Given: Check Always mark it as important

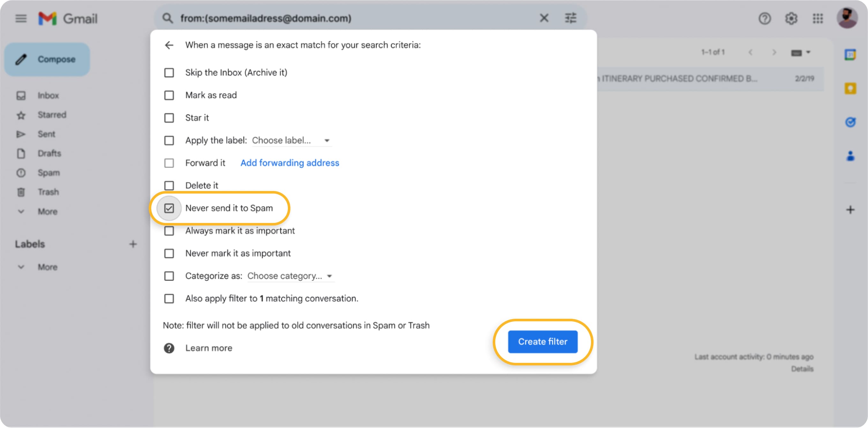Looking at the screenshot, I should point(169,231).
